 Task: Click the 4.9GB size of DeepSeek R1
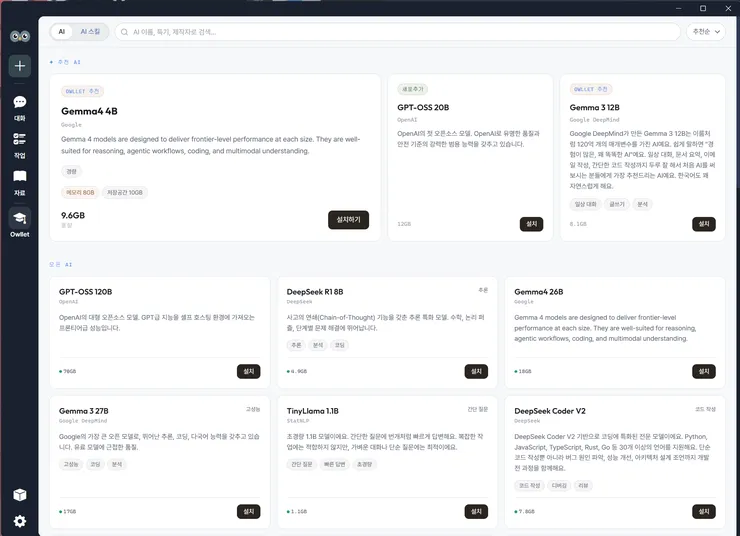tap(298, 371)
